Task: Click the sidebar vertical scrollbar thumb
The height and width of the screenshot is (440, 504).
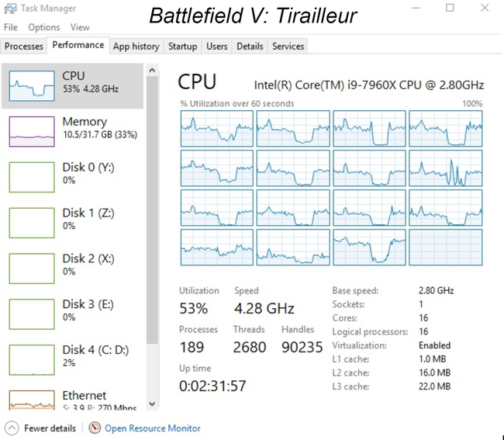Action: coord(152,210)
